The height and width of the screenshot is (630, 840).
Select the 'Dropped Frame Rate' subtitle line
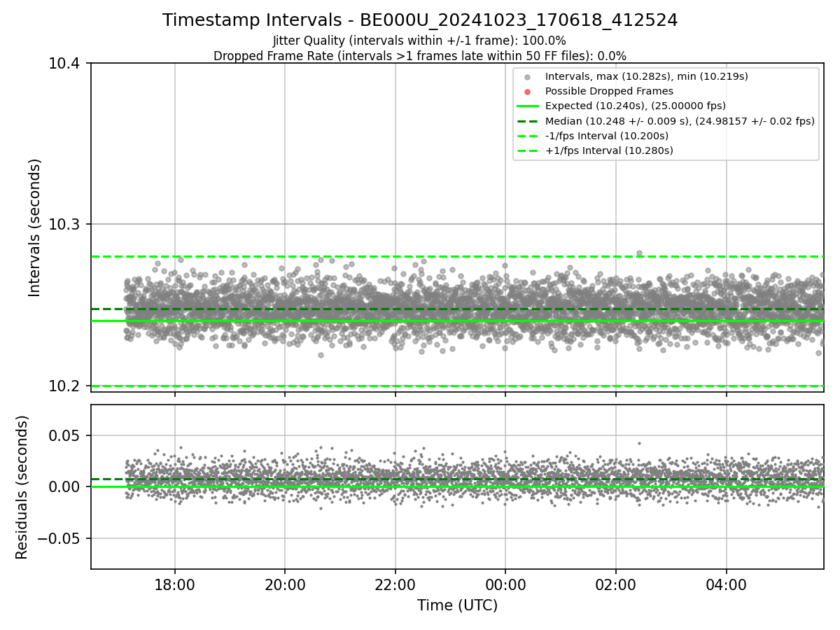tap(420, 56)
